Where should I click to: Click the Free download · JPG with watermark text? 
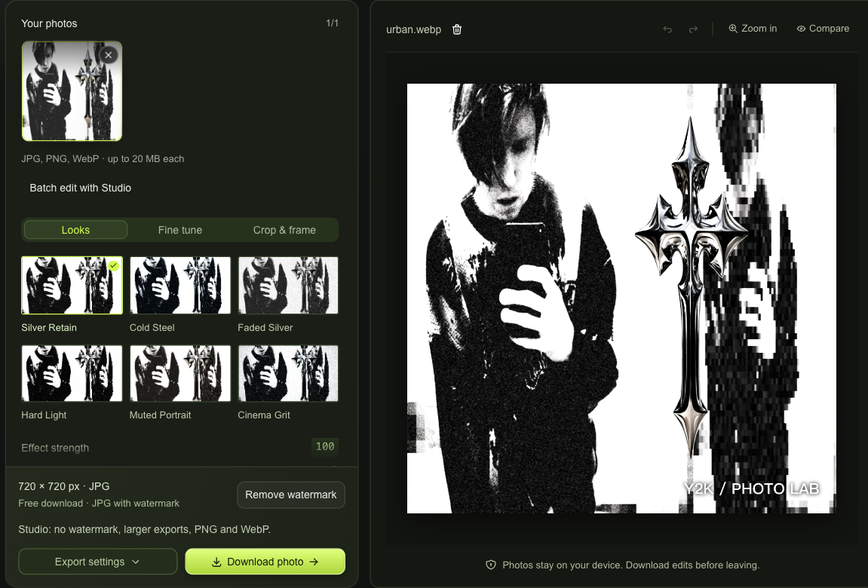[x=99, y=504]
